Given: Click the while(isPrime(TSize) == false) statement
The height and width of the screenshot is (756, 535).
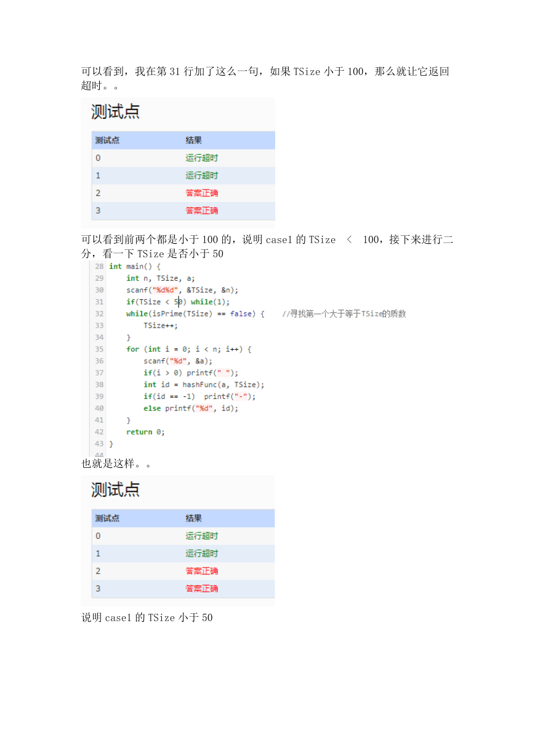Looking at the screenshot, I should click(x=195, y=313).
